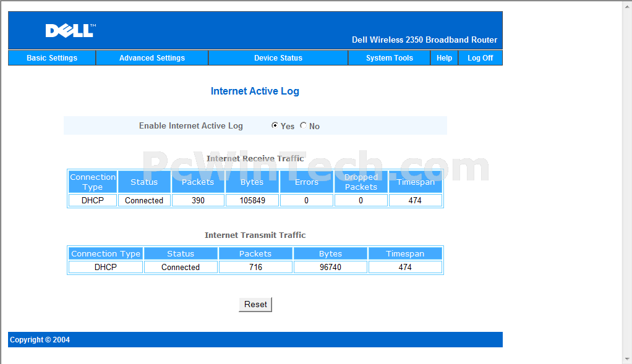Click Connected cell in receive traffic table
The image size is (632, 364).
(144, 200)
